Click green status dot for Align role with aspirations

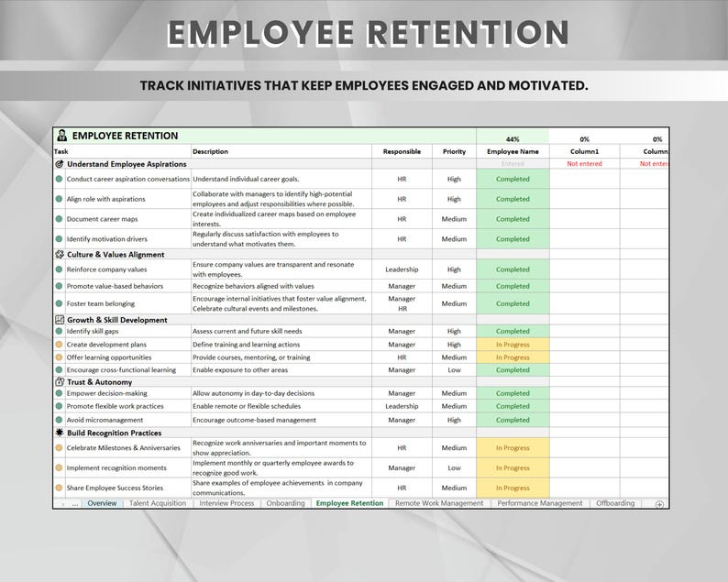click(x=59, y=199)
